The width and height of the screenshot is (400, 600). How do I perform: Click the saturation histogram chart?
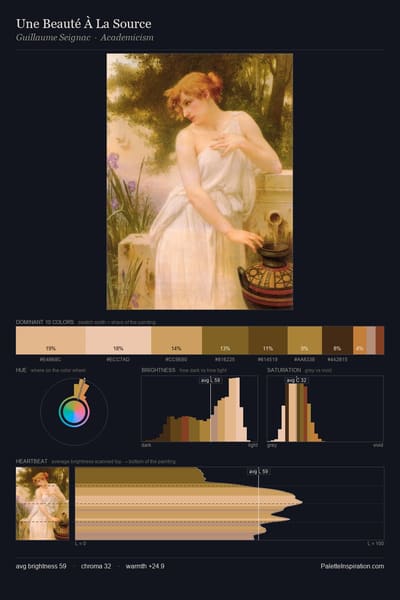325,409
